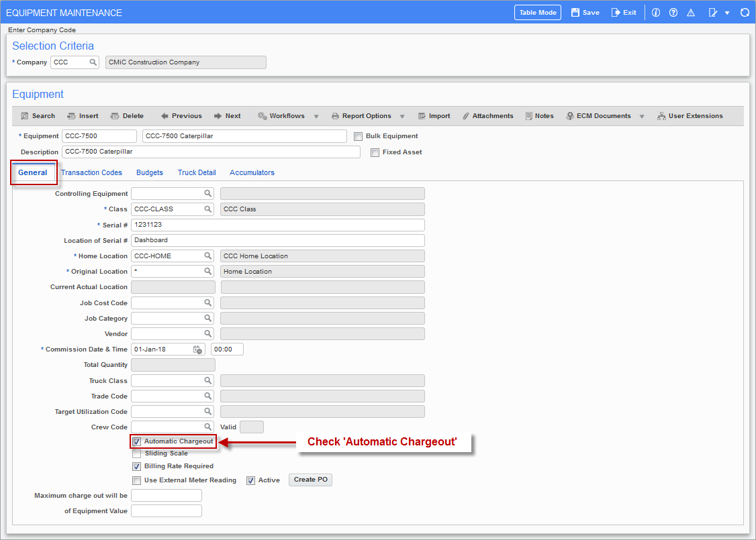Expand the Report Options dropdown arrow

click(x=402, y=117)
